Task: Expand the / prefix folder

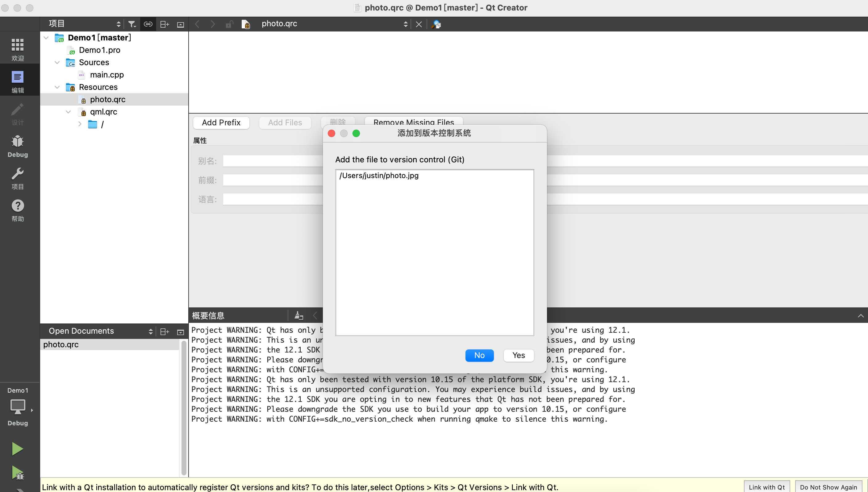Action: [80, 124]
